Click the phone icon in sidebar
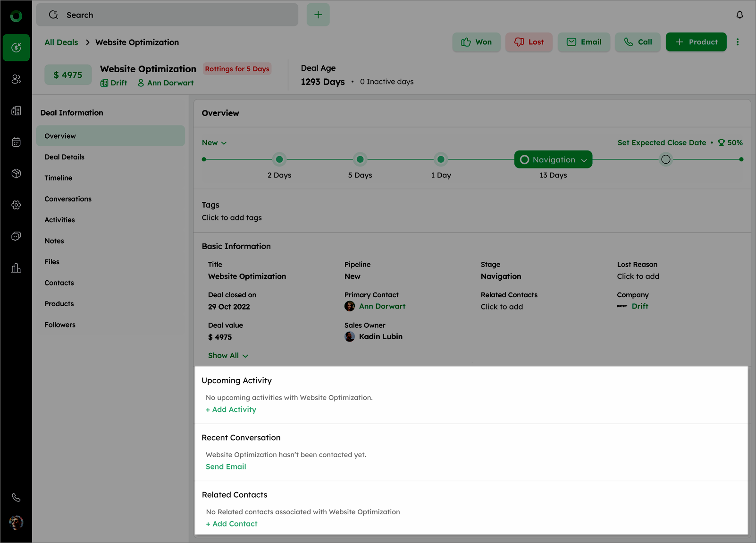Image resolution: width=756 pixels, height=543 pixels. coord(16,497)
